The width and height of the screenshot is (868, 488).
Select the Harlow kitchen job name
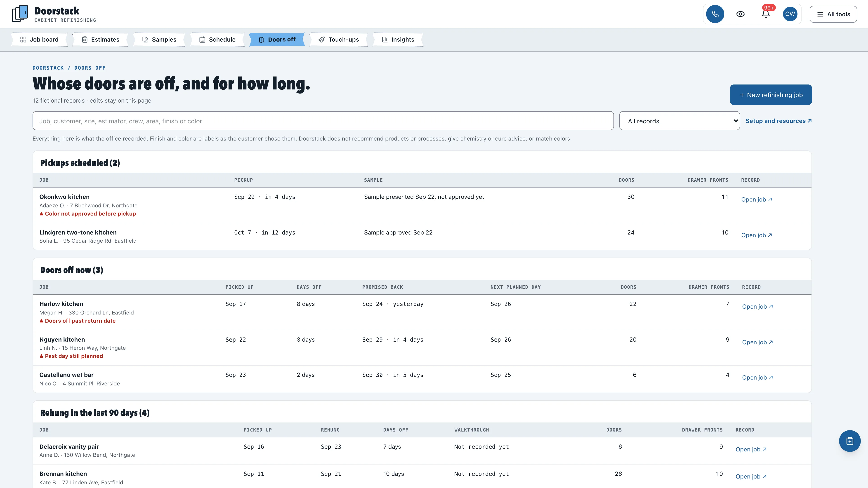point(61,304)
